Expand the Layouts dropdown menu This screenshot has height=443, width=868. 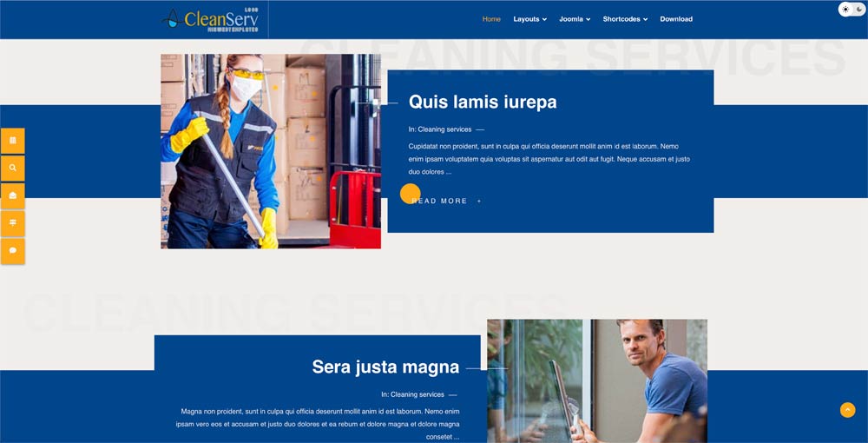529,19
